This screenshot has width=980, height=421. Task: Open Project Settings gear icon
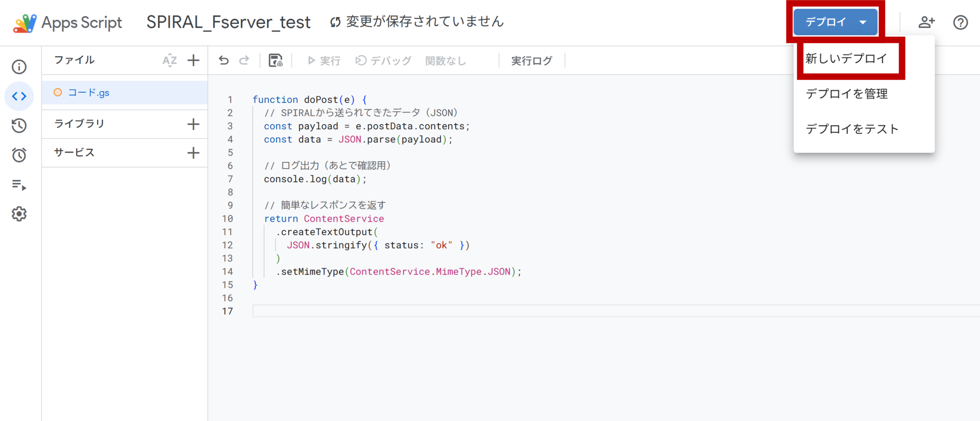[19, 214]
